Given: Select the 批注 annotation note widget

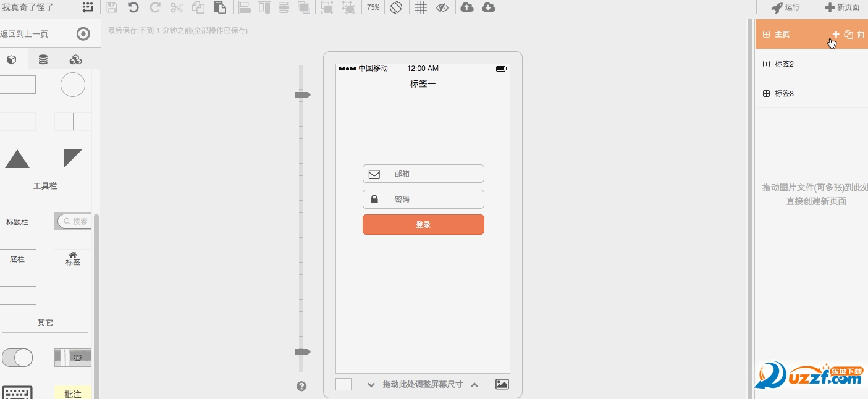Looking at the screenshot, I should tap(73, 393).
